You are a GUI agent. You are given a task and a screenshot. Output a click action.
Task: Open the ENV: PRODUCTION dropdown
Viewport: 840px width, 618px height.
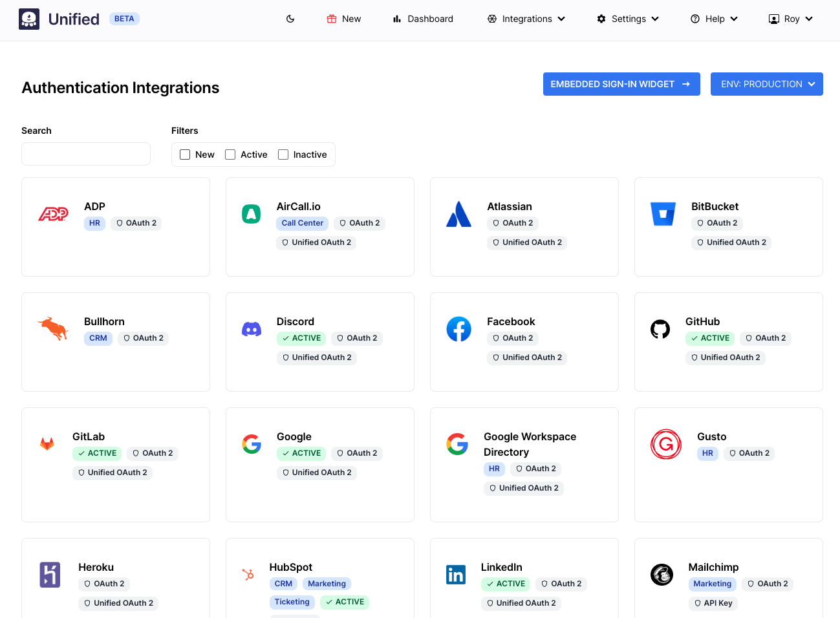766,84
